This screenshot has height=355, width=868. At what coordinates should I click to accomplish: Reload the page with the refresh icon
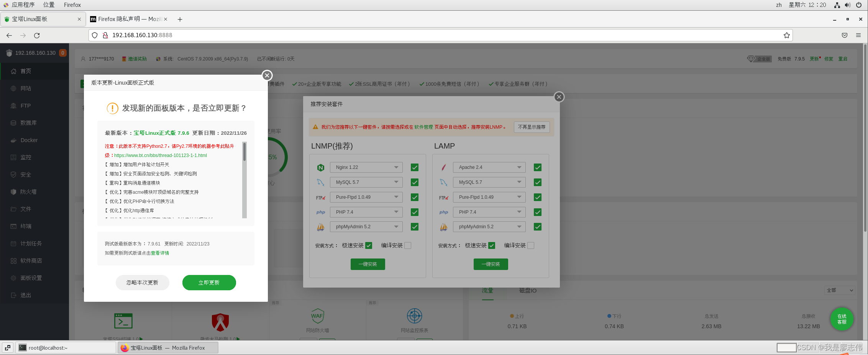[x=37, y=35]
